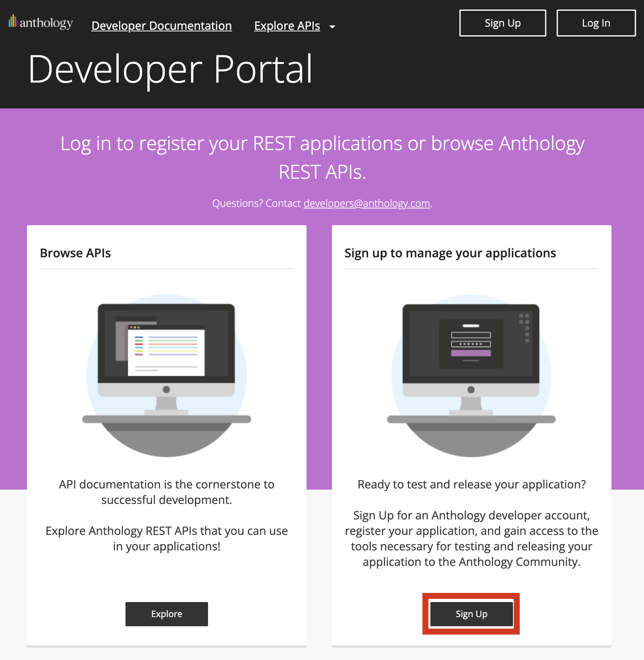Expand the caret arrow beside Explore APIs

click(332, 27)
